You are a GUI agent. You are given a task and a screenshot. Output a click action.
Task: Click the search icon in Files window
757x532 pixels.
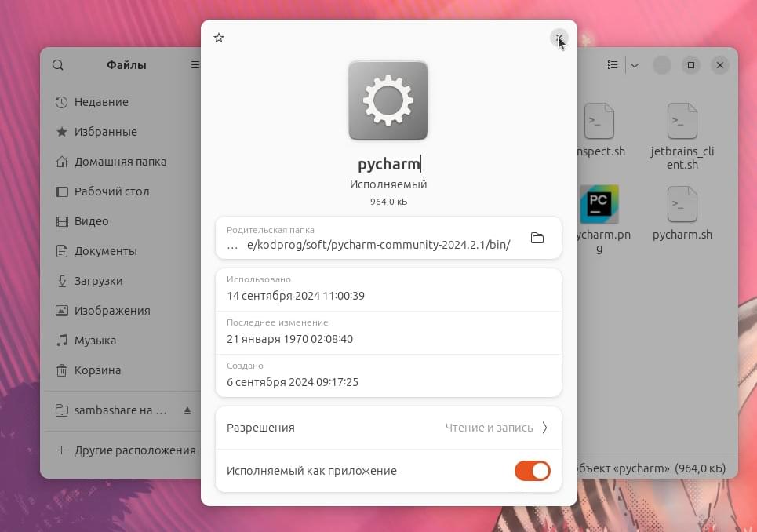(58, 65)
